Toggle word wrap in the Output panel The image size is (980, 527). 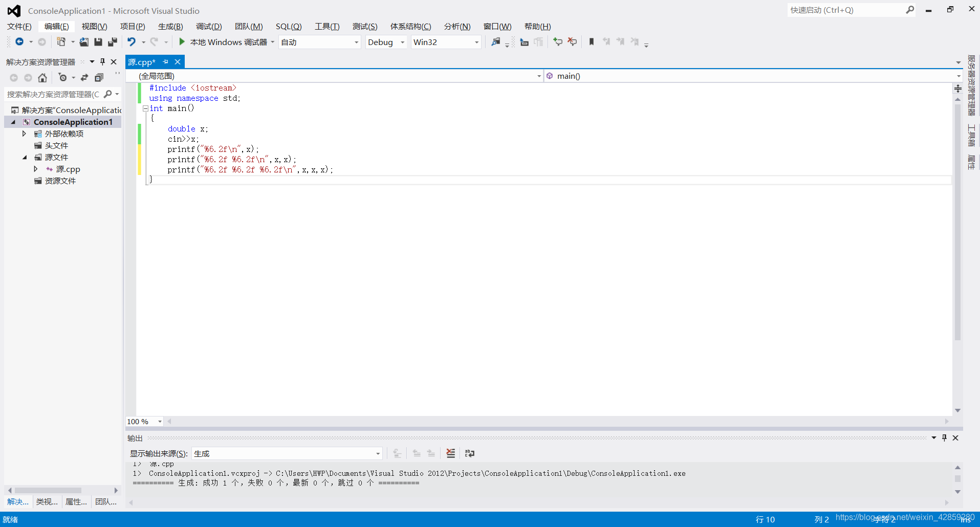point(469,453)
